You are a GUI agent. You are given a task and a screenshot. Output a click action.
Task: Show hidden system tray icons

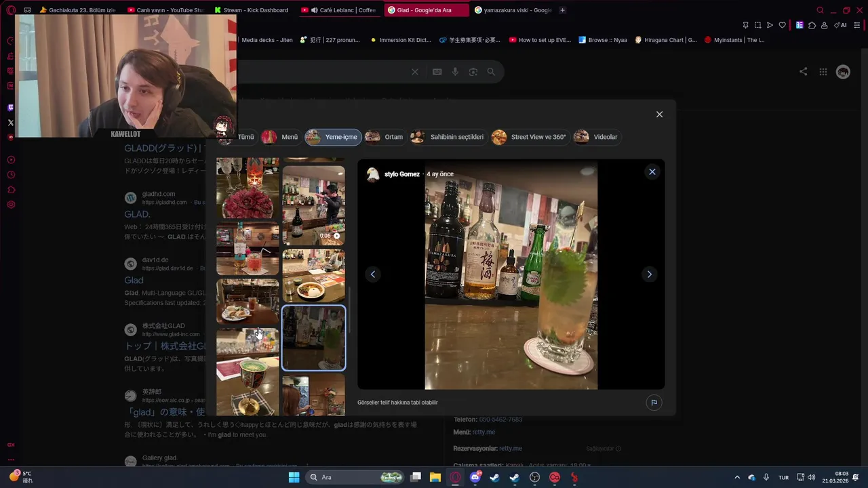[x=737, y=477]
